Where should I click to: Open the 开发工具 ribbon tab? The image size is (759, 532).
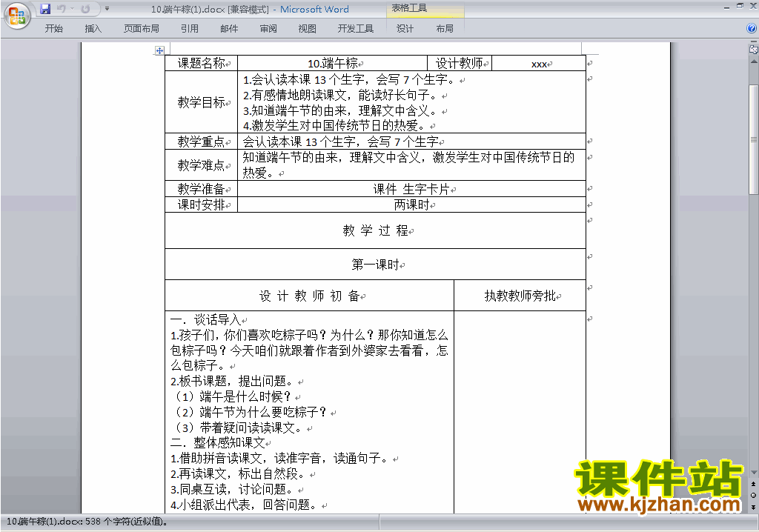pos(356,29)
